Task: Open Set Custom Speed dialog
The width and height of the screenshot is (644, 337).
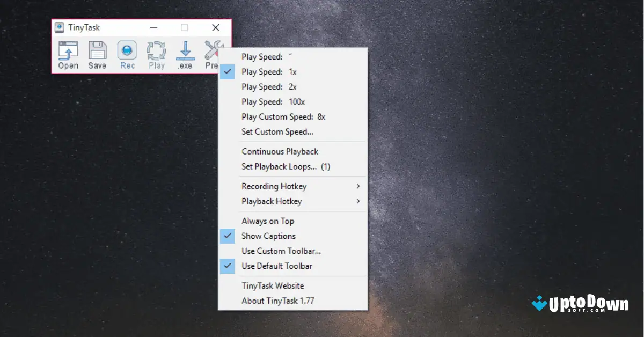Action: pyautogui.click(x=277, y=131)
